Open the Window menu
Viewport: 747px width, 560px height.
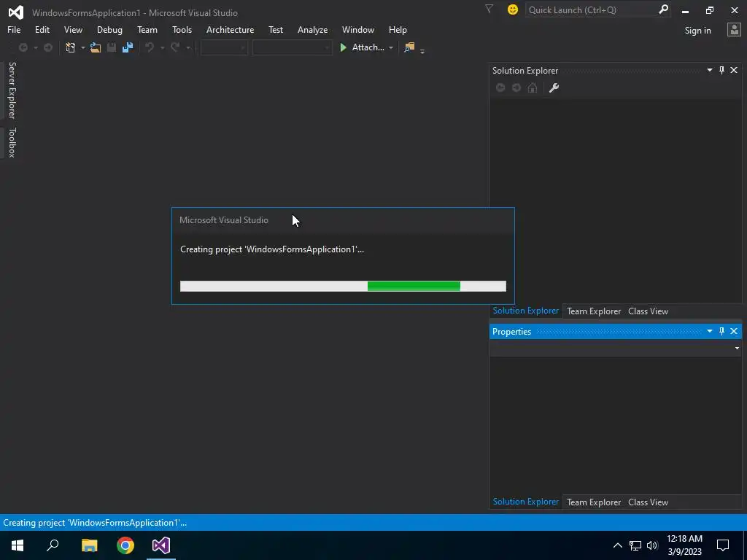click(357, 29)
